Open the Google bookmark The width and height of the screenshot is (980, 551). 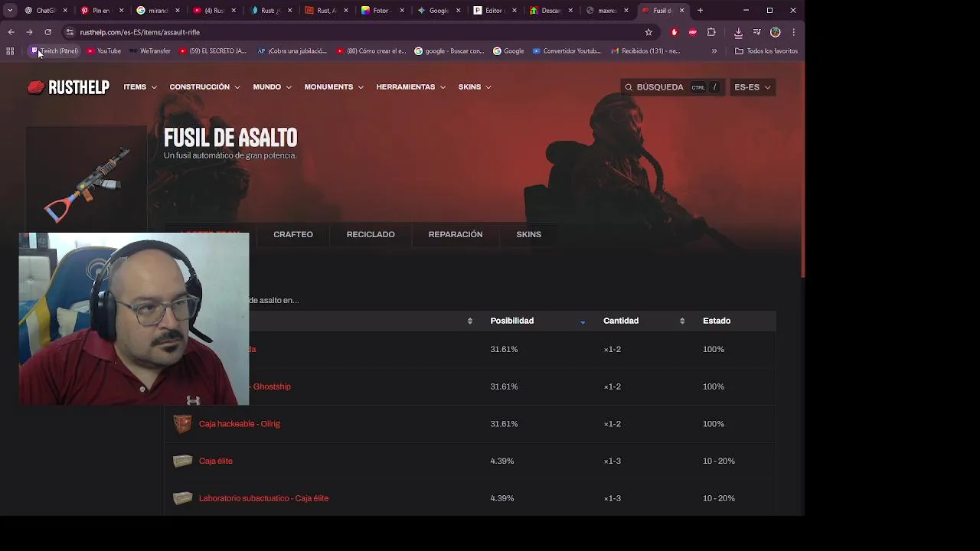click(508, 51)
